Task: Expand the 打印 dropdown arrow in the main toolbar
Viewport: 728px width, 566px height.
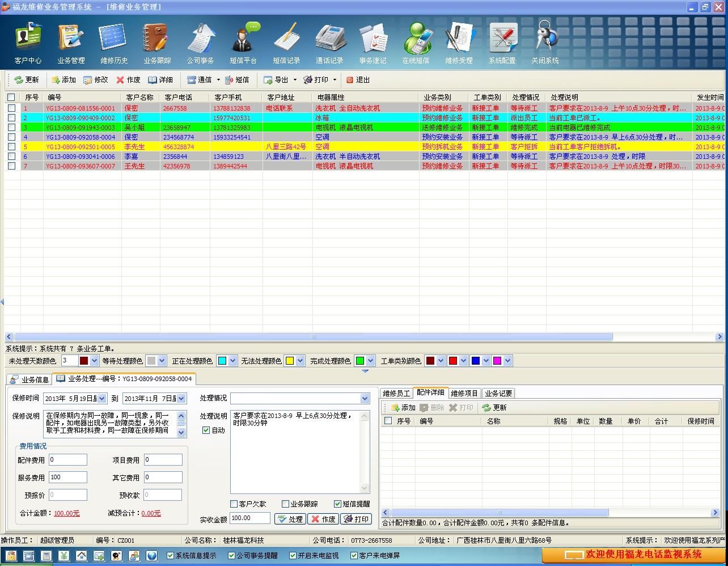Action: tap(335, 80)
